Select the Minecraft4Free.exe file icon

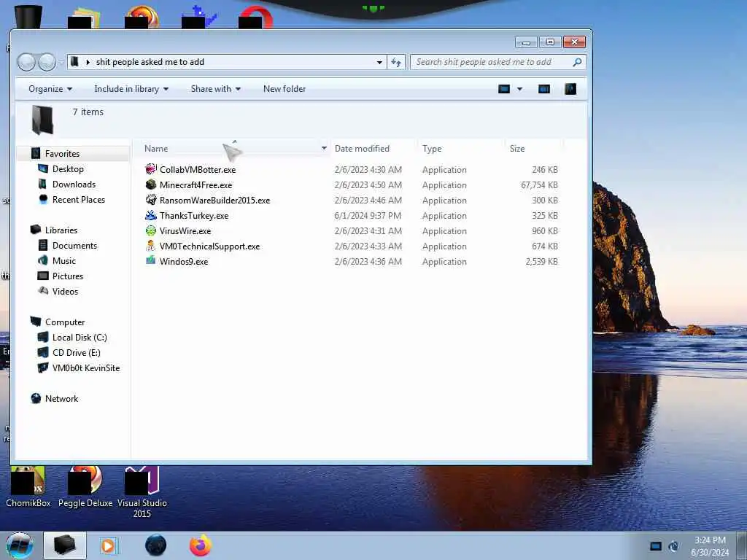[150, 184]
